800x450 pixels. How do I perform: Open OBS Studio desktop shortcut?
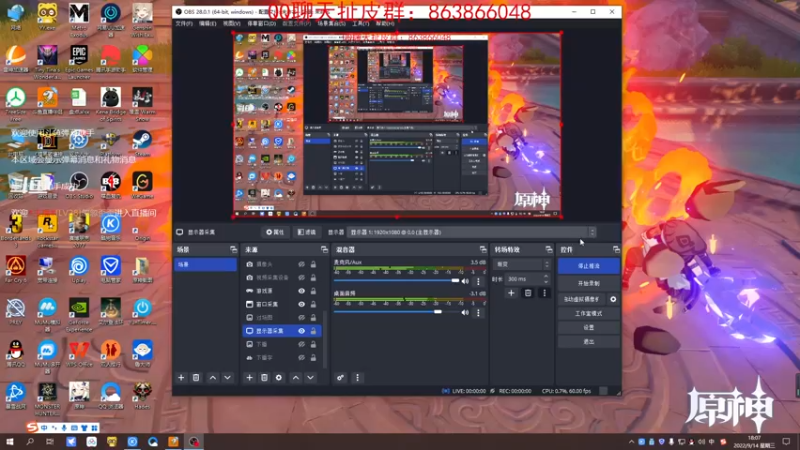(x=79, y=186)
